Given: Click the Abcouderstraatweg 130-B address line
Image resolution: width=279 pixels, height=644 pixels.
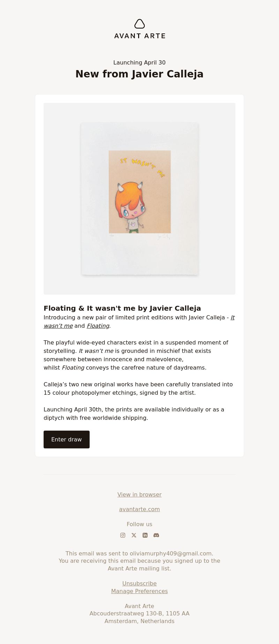Looking at the screenshot, I should pos(139,613).
